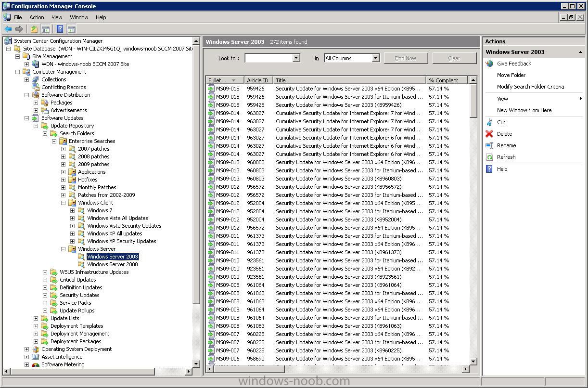Open the Action menu
Viewport: 588px width, 388px height.
click(37, 17)
